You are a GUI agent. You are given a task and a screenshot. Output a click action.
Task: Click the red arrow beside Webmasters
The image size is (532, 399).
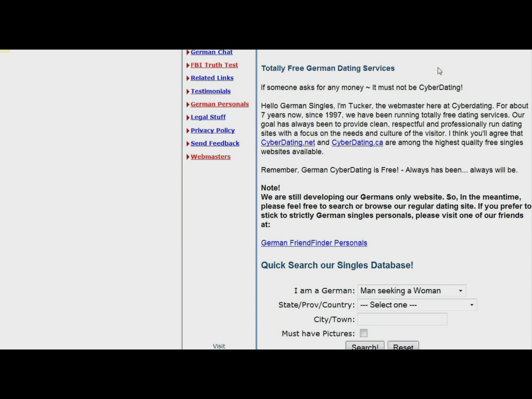pyautogui.click(x=188, y=157)
